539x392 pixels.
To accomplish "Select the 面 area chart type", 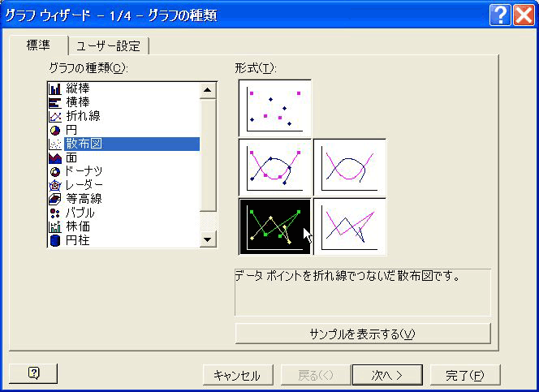I will (x=71, y=157).
